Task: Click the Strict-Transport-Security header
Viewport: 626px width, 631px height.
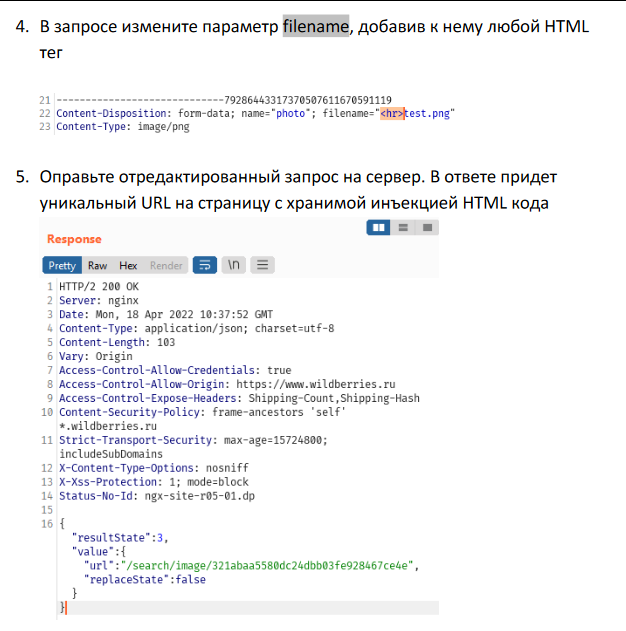Action: [x=194, y=440]
